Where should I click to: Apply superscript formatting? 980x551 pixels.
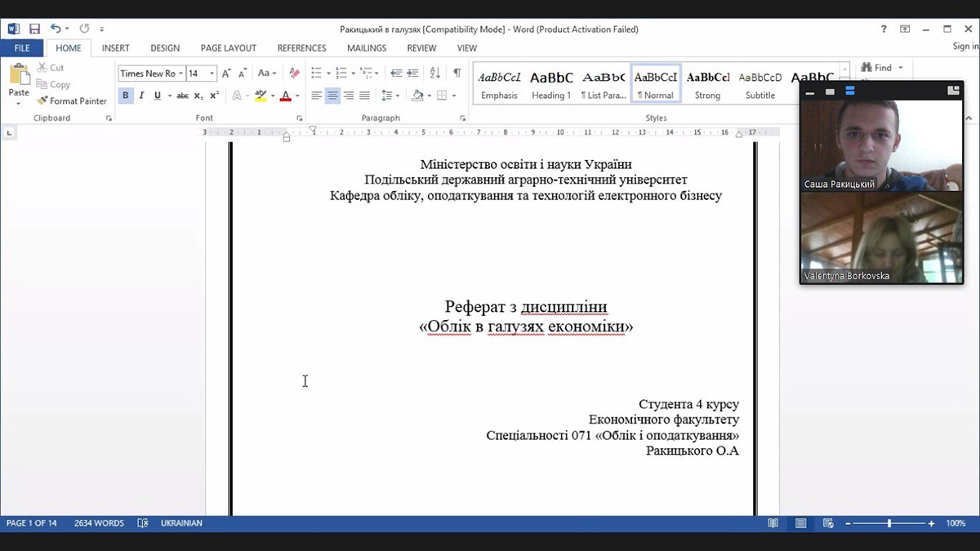tap(214, 96)
